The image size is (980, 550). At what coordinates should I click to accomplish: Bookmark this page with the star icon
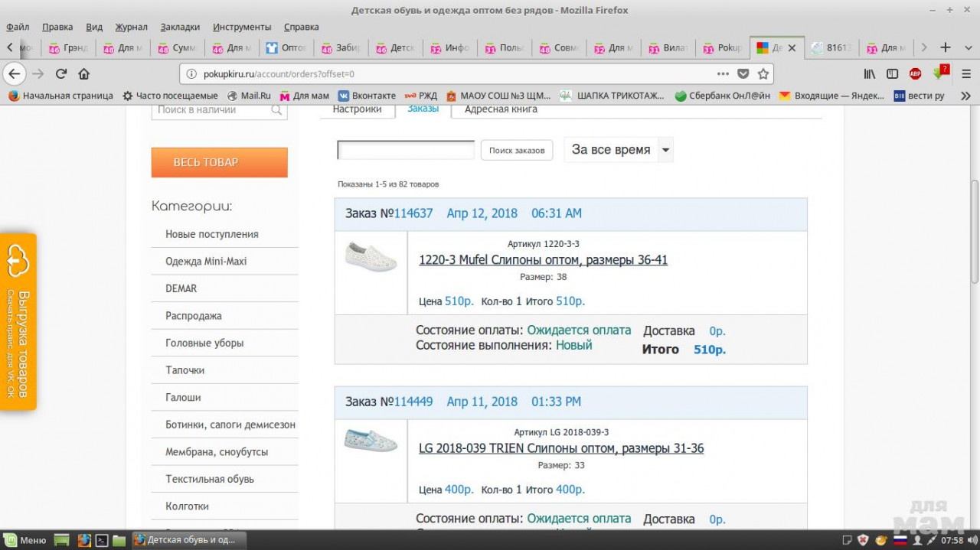(763, 74)
